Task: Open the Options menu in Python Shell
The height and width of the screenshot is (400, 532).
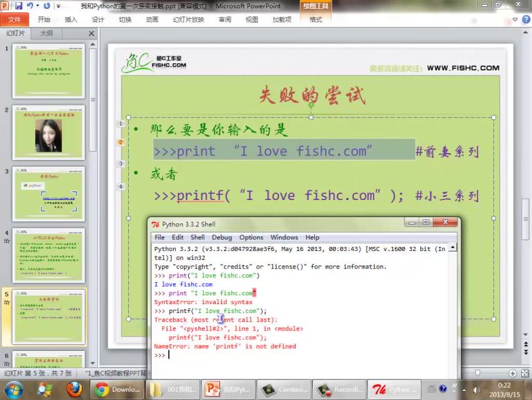Action: (x=251, y=237)
